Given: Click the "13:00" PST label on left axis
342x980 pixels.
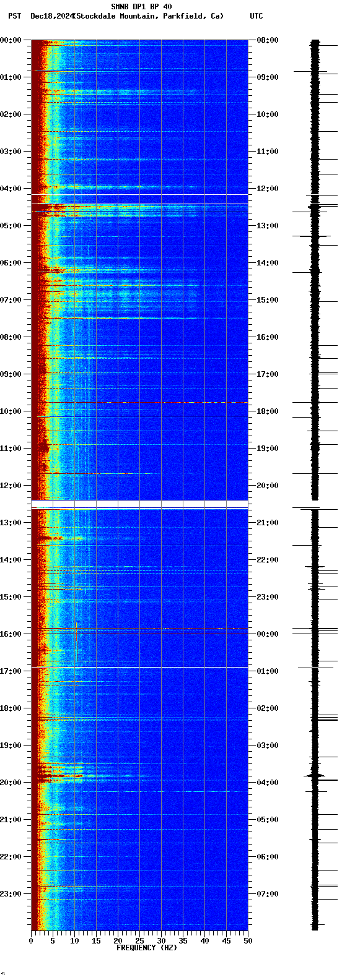Looking at the screenshot, I should click(x=10, y=523).
